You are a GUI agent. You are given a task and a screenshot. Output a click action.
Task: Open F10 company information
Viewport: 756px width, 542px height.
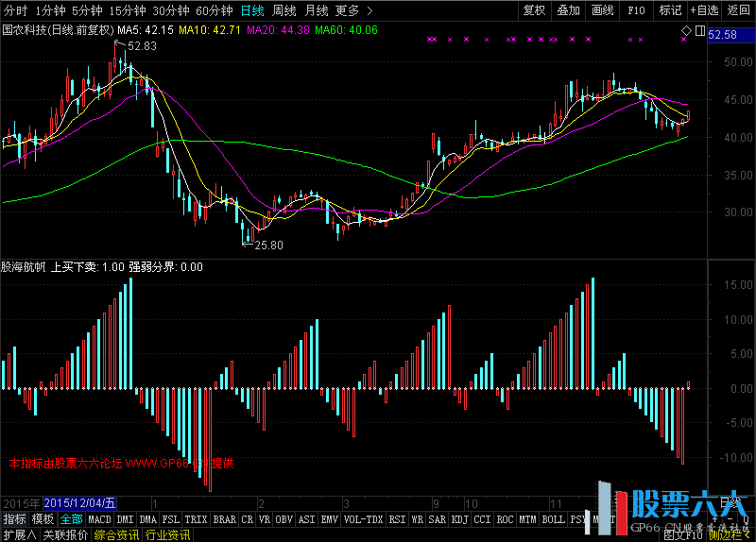point(637,10)
